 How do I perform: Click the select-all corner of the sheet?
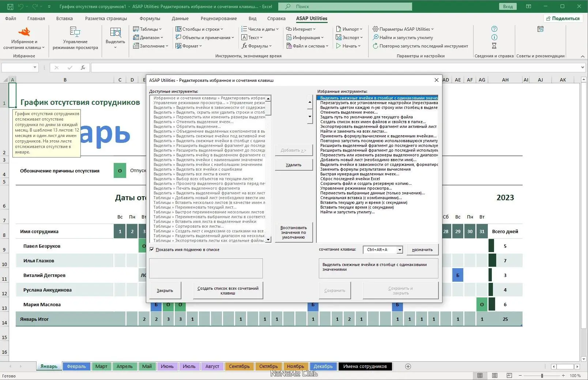[x=5, y=80]
